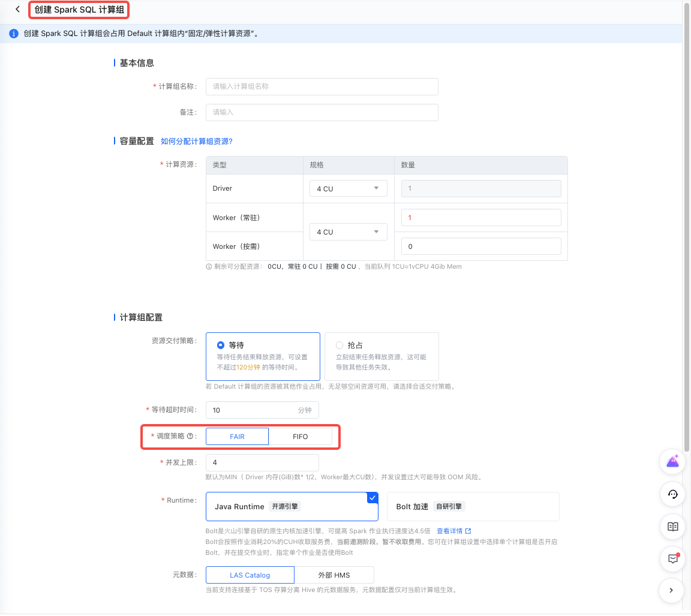Click the Worker（按需）quantity field
Screen dimensions: 691x616
coord(481,247)
